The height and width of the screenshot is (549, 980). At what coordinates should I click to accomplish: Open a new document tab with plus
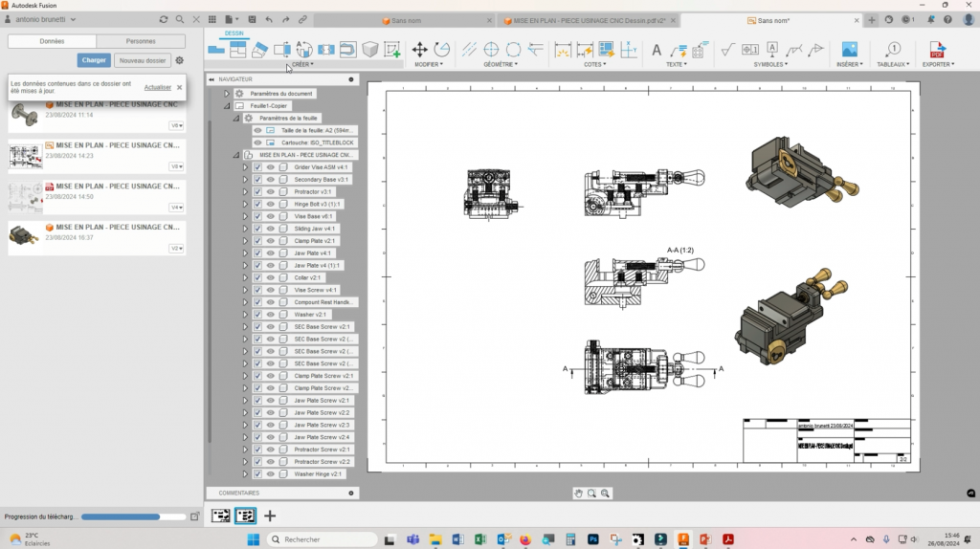coord(871,20)
